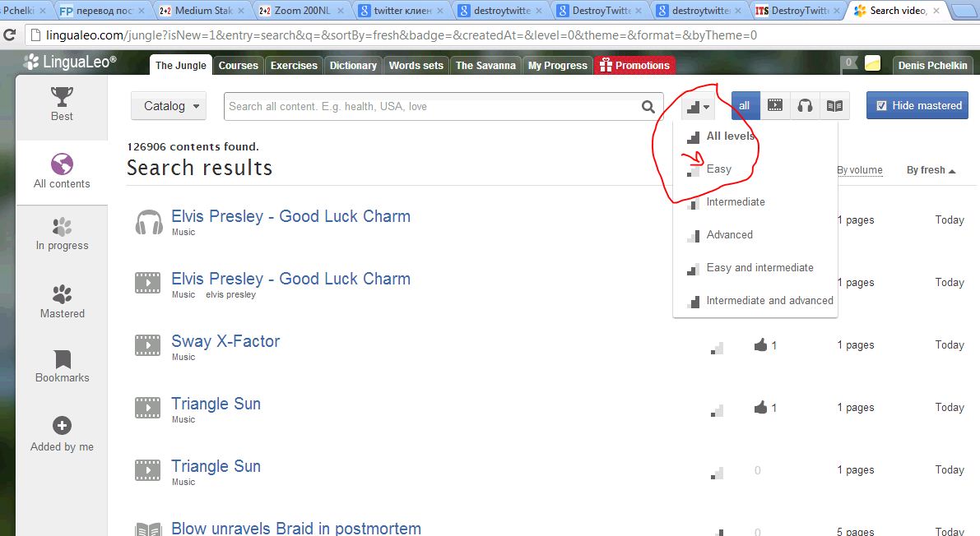Click the yellow notification icon in header
This screenshot has height=536, width=980.
[872, 63]
